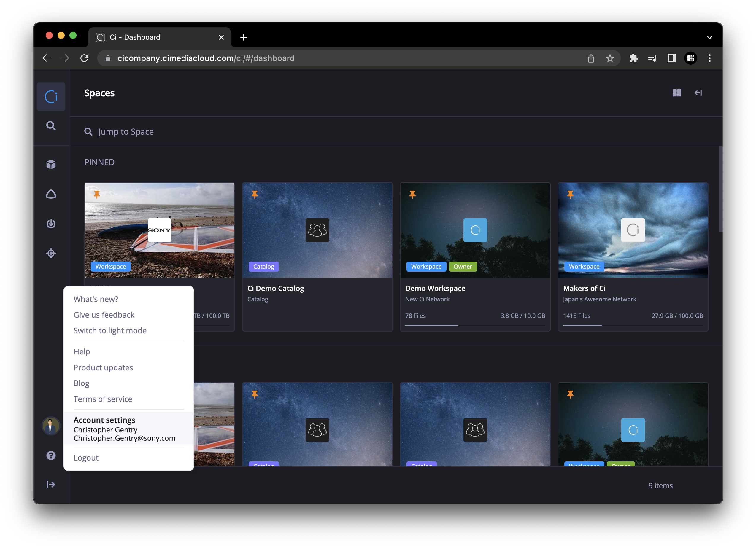Unpin the Demo Workspace pin icon

(413, 194)
